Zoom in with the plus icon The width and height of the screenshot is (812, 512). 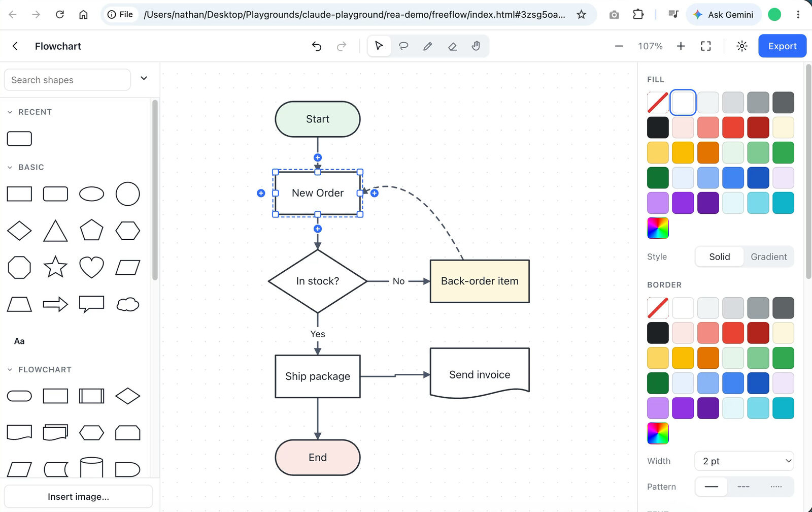681,46
